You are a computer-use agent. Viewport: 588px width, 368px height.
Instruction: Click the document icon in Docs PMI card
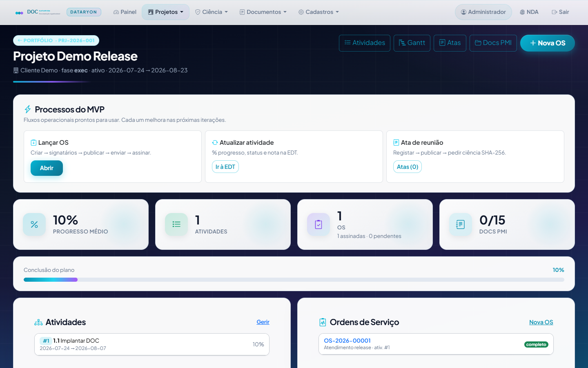point(461,224)
